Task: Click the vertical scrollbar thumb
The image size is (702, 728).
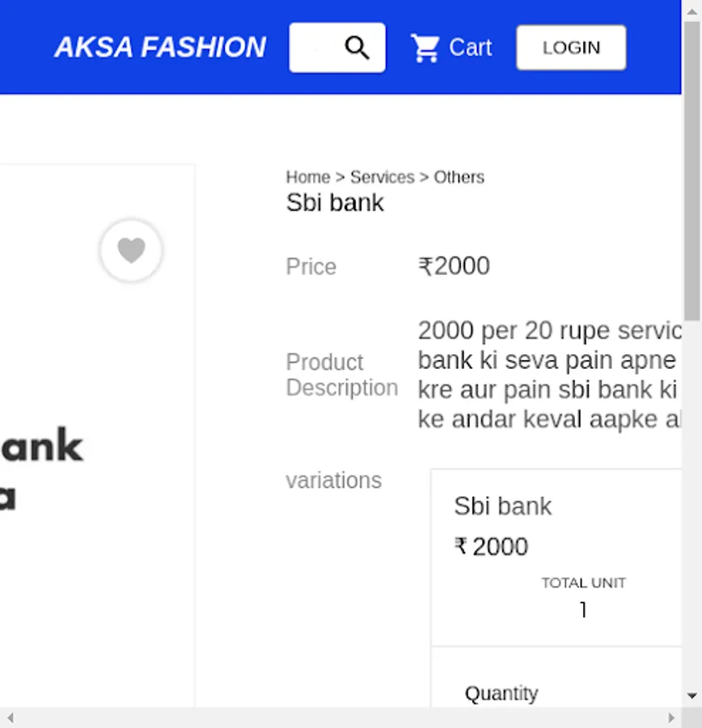Action: (691, 170)
